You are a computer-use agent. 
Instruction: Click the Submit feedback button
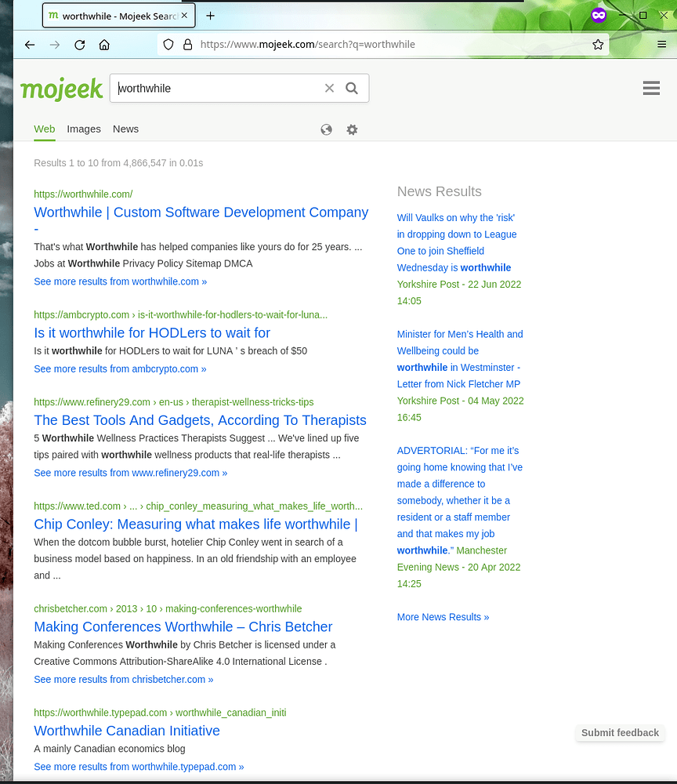(x=620, y=733)
